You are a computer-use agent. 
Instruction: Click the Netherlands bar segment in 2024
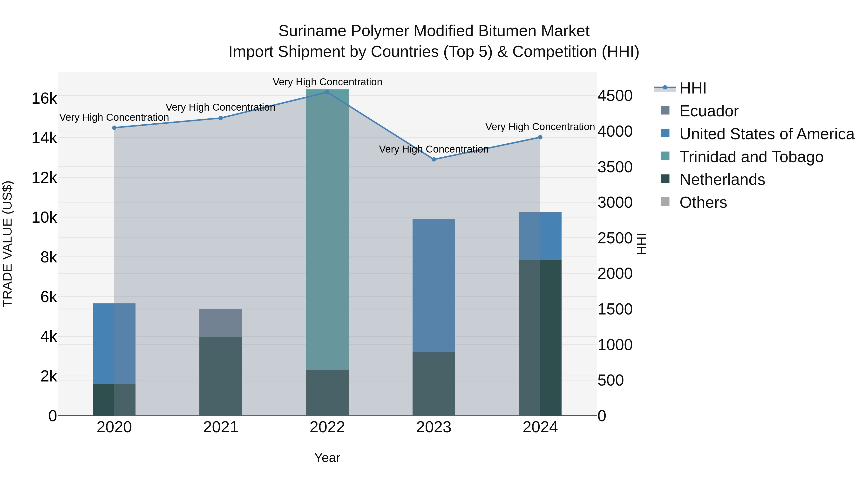pos(540,337)
